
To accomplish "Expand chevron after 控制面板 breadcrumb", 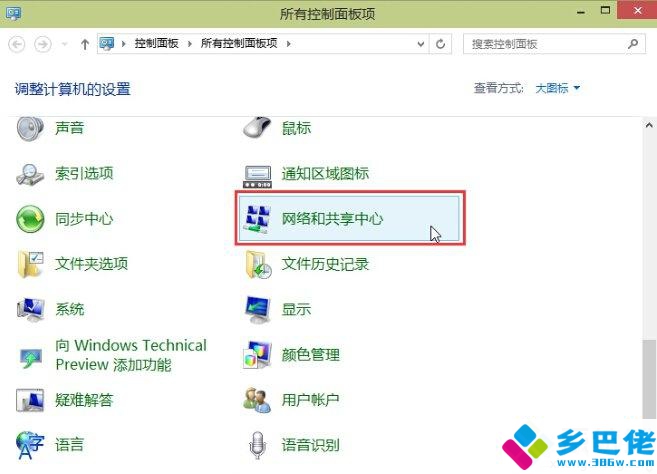I will (190, 44).
